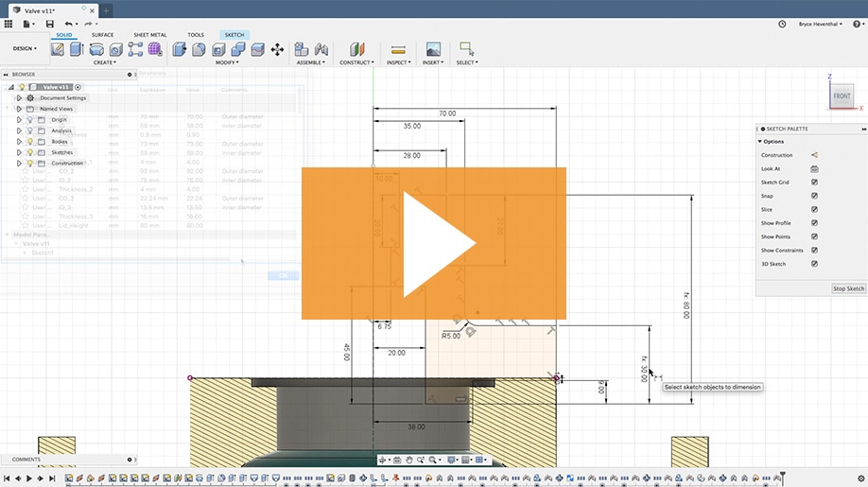Switch to the SURFACE tab
Viewport: 868px width, 487px height.
pos(102,35)
